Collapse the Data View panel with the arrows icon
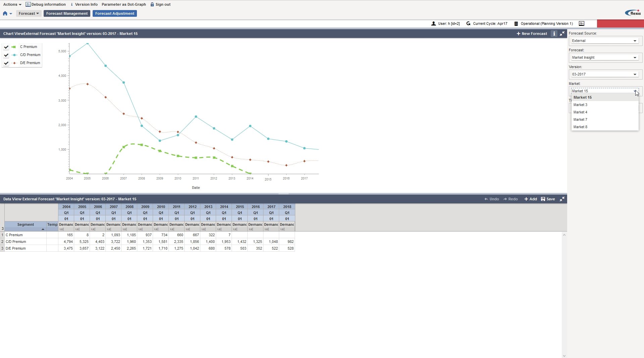The image size is (644, 358). (562, 199)
